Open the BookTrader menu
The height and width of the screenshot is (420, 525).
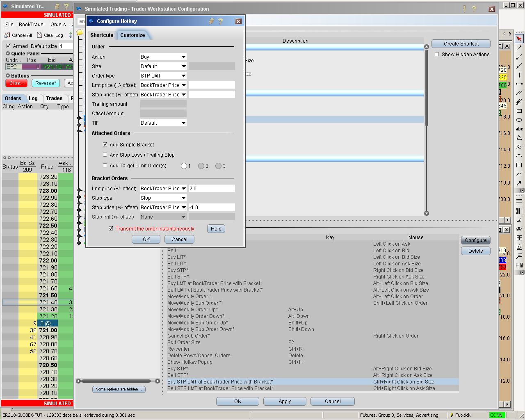point(32,25)
